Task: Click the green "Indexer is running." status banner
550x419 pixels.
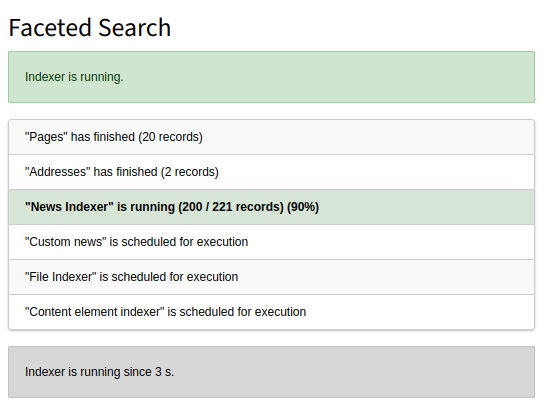Action: (271, 77)
